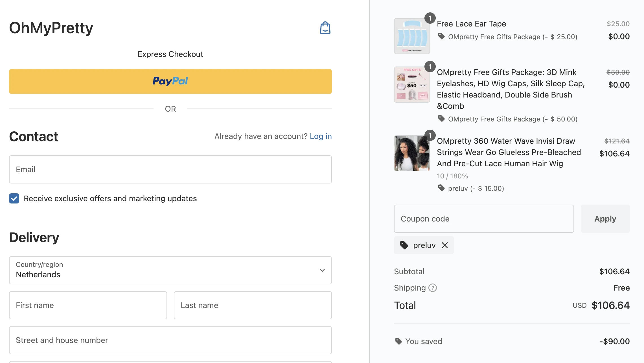Pay with PayPal express checkout
Screen dimensions: 644x363
coord(170,81)
